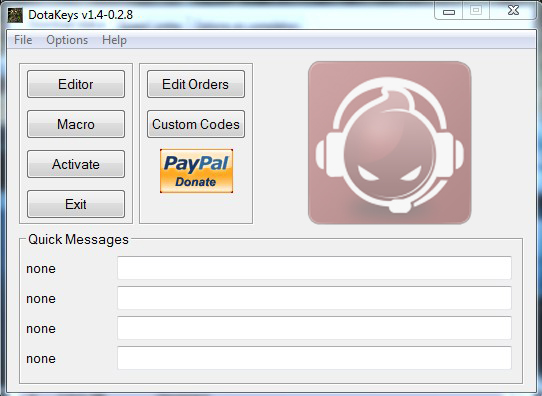Minimize the DotaKeys window
Image resolution: width=542 pixels, height=396 pixels.
[x=449, y=11]
